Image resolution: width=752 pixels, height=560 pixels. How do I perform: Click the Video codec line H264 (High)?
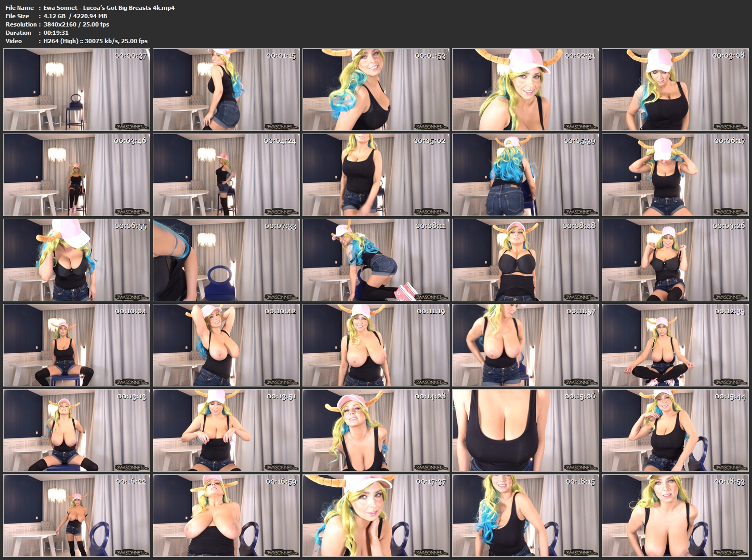pyautogui.click(x=61, y=41)
